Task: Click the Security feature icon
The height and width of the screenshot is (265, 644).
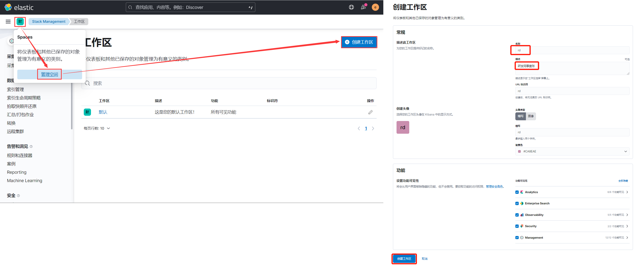Action: click(522, 226)
